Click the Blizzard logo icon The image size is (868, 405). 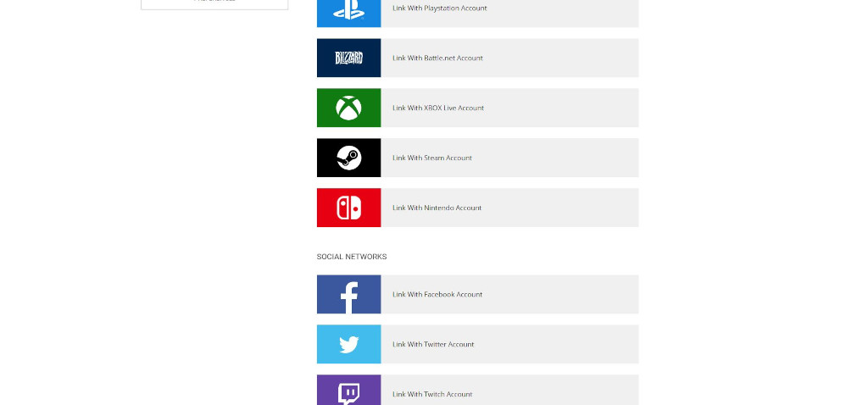[348, 58]
